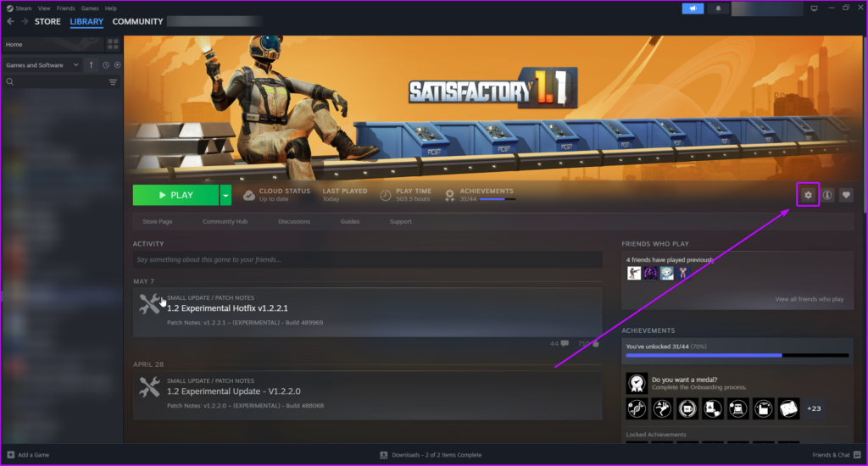Click the slipping person achievement icon

(662, 408)
